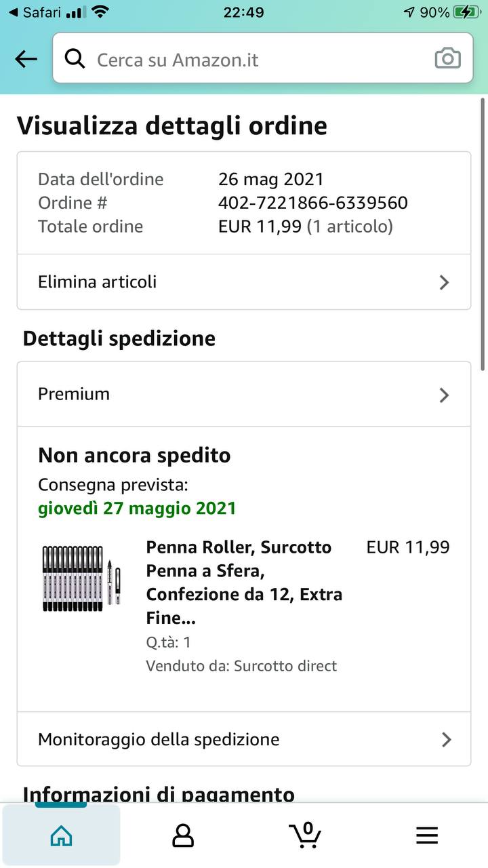Tap the search magnifying glass icon
Screen dimensions: 488x868
click(x=75, y=60)
